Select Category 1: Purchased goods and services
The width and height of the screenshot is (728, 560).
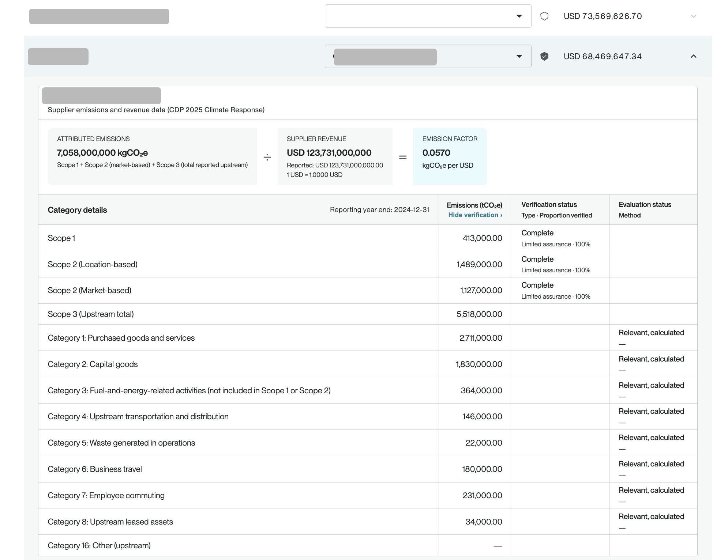(x=121, y=338)
